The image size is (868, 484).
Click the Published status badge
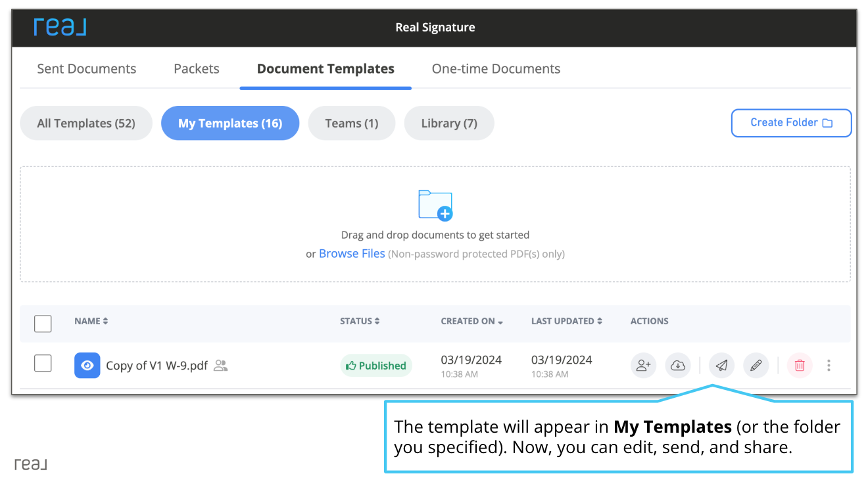tap(376, 366)
